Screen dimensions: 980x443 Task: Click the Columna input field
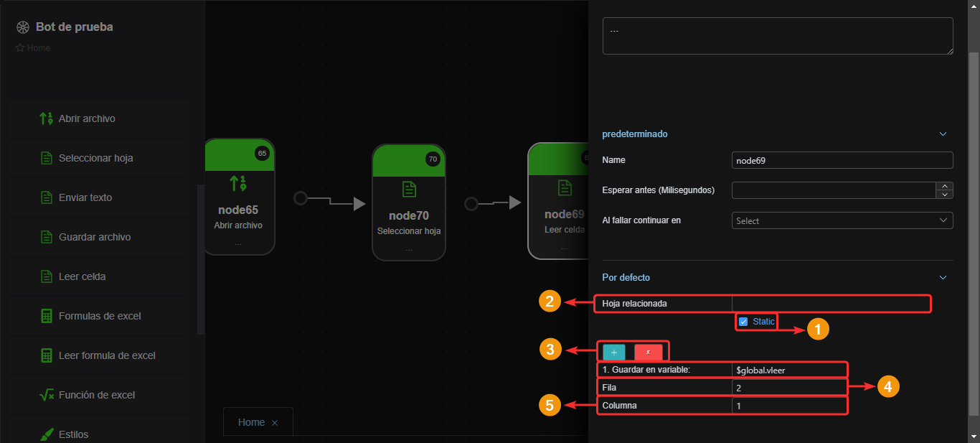point(789,406)
